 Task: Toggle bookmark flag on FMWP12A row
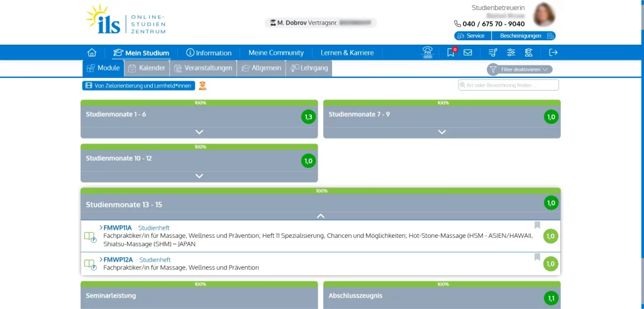[537, 257]
